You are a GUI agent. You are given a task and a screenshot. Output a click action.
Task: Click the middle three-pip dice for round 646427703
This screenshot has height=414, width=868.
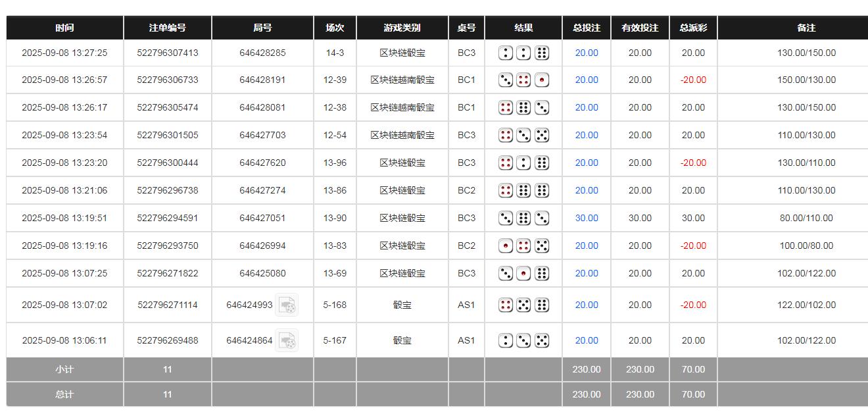tap(523, 135)
